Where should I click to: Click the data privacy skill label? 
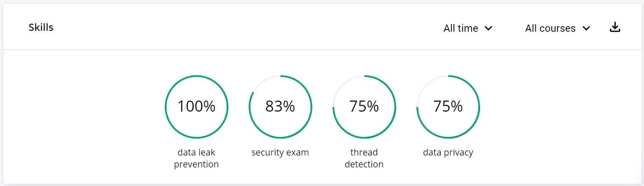(x=448, y=153)
